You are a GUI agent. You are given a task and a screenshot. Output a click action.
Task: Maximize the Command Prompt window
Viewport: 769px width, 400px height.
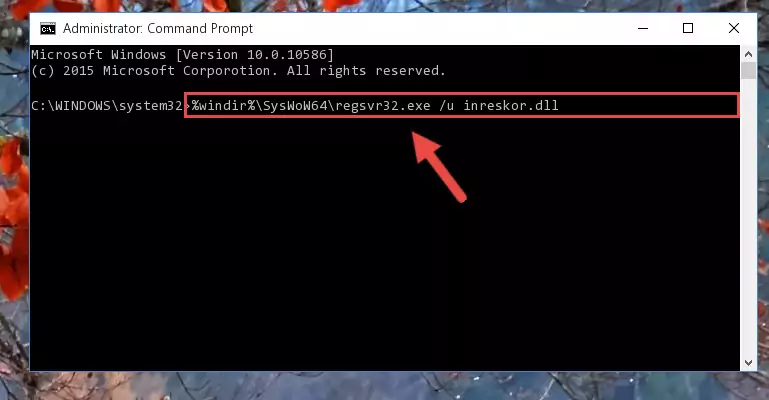point(688,28)
